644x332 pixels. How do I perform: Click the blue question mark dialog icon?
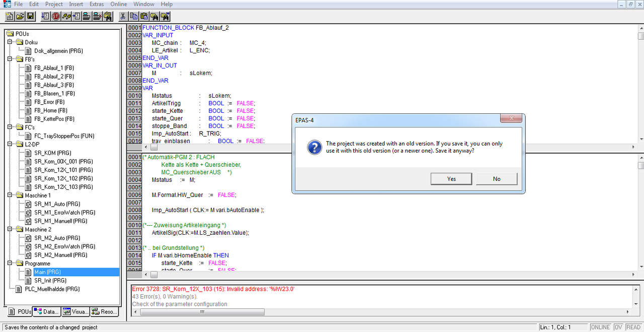[314, 147]
